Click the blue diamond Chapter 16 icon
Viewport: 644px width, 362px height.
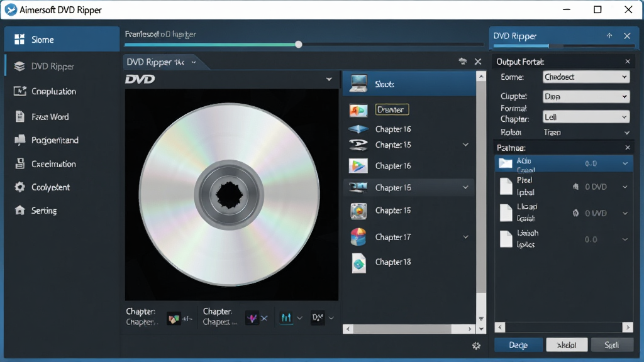pos(358,129)
